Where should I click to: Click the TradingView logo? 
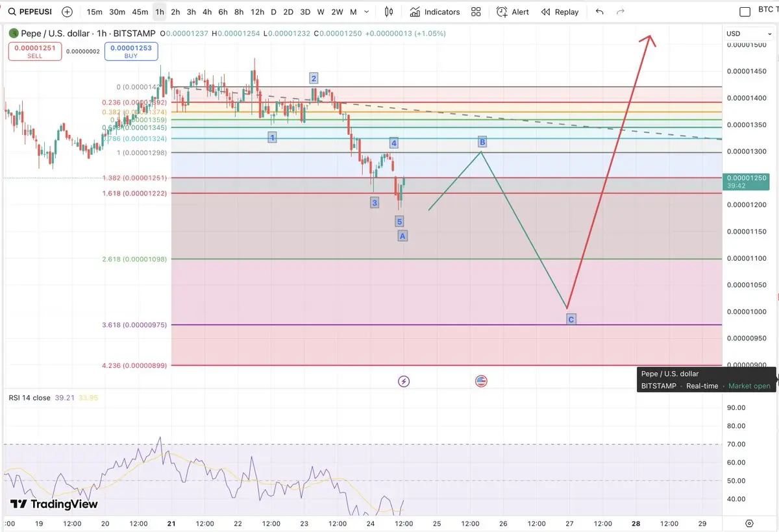pos(54,504)
